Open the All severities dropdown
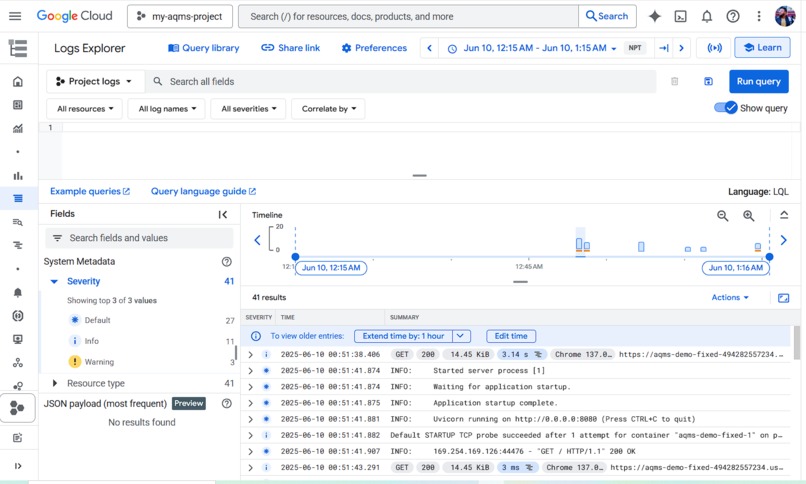806x484 pixels. 248,109
